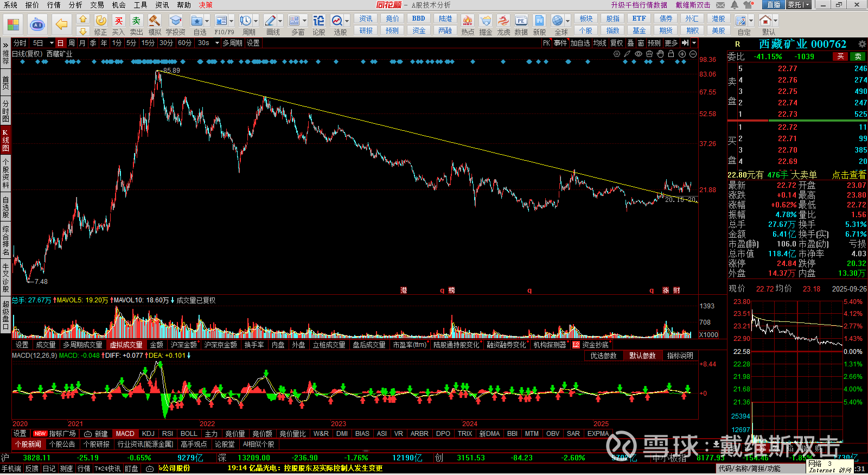The image size is (868, 475).
Task: Click the 买入 buy toolbar icon
Action: click(118, 25)
